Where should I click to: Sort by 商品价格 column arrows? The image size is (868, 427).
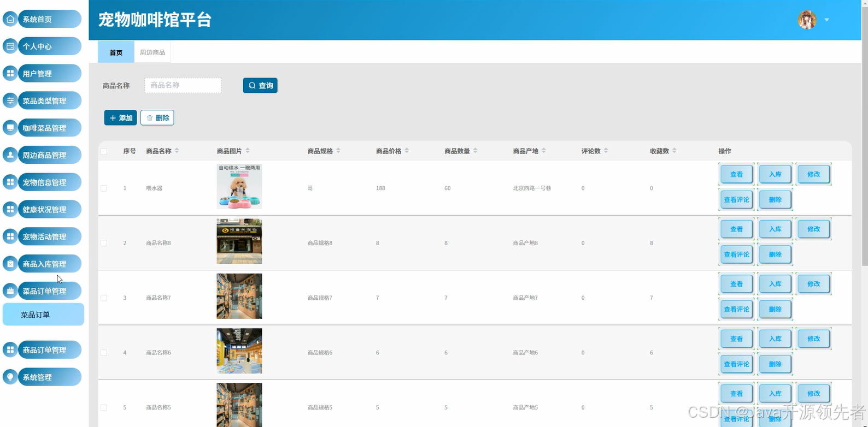coord(407,151)
